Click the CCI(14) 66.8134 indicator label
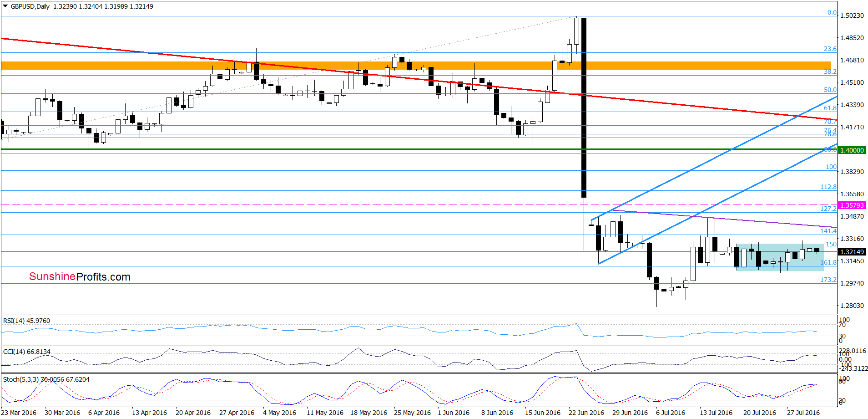The width and height of the screenshot is (868, 419). point(27,352)
